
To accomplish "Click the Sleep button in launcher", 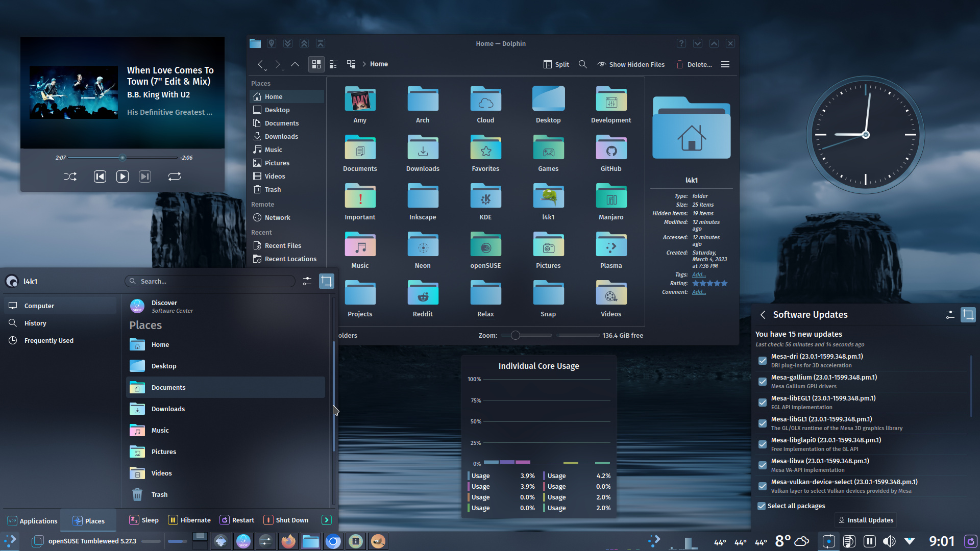I will click(144, 520).
